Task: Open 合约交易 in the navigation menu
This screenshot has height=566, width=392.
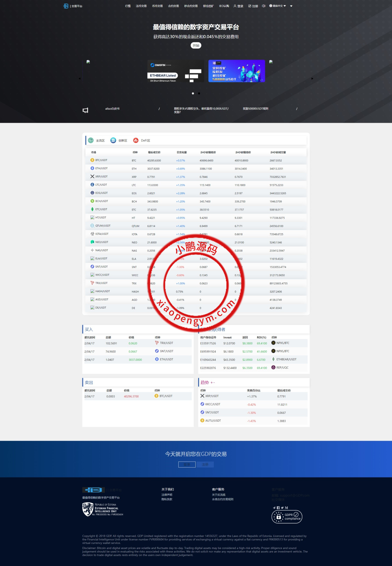Action: 173,6
